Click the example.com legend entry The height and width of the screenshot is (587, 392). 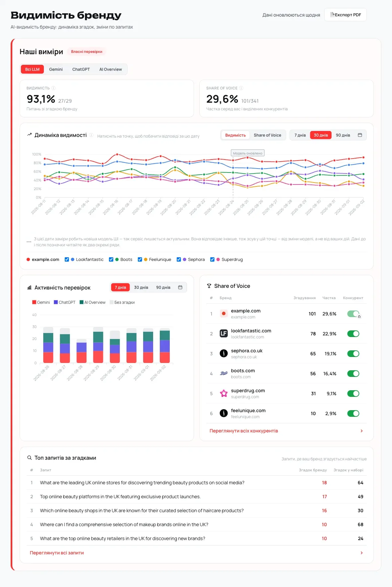43,260
